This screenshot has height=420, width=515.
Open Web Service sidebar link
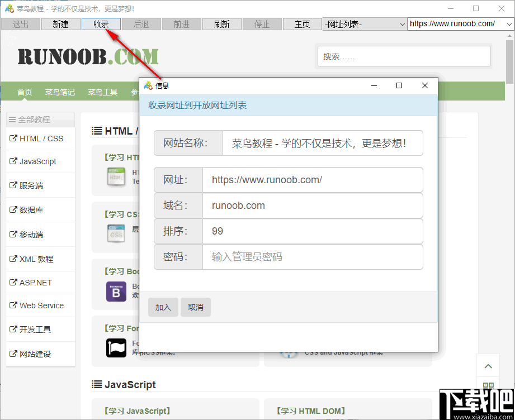(40, 306)
